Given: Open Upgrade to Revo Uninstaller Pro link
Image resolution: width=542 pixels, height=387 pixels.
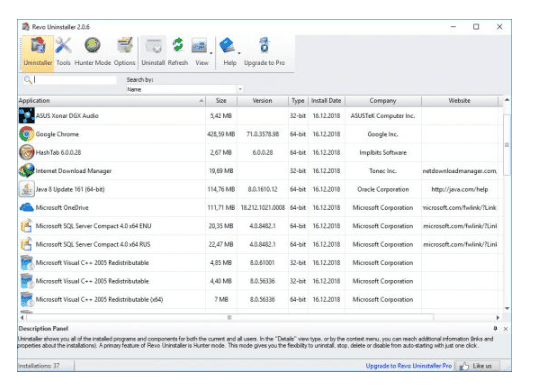Looking at the screenshot, I should click(x=409, y=366).
